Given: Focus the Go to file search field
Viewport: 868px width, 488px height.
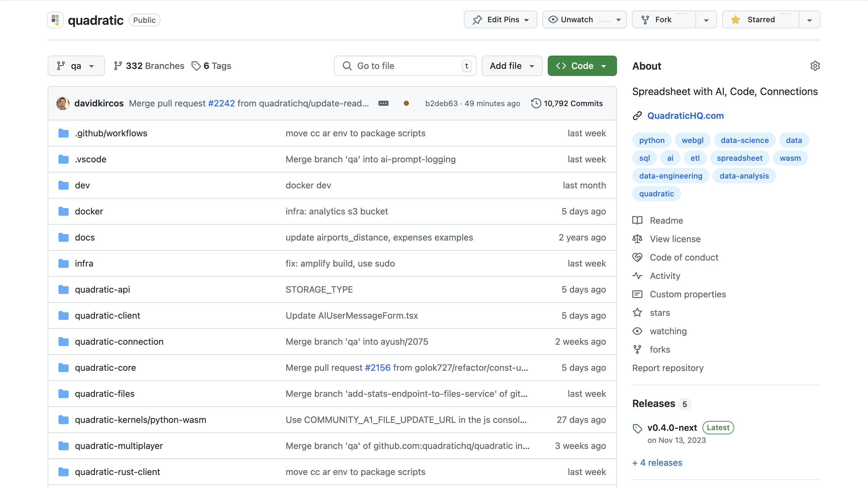Looking at the screenshot, I should coord(404,66).
